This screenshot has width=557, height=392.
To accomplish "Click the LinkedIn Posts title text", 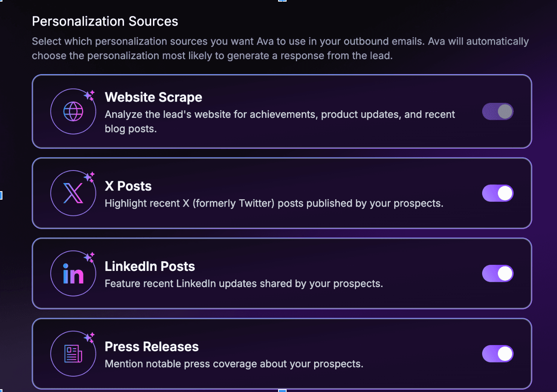I will 150,266.
